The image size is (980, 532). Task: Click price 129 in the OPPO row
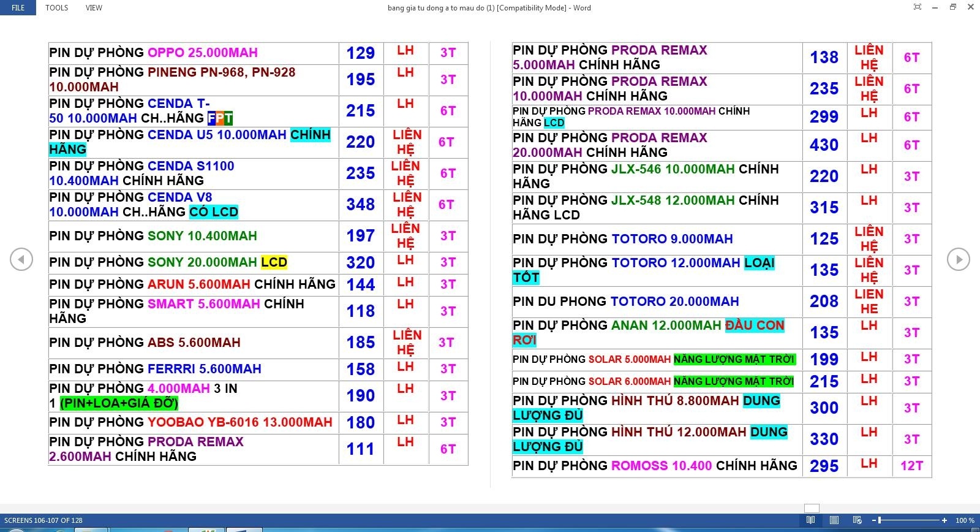(361, 53)
